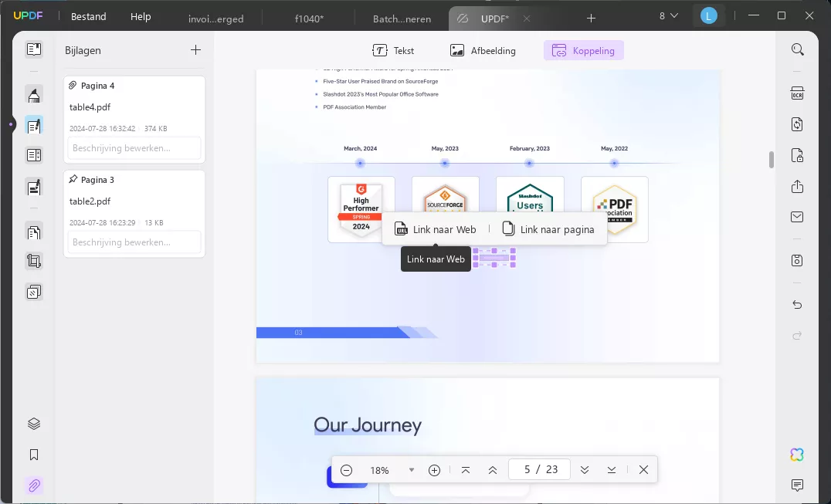Select the Edit PDF tool icon
831x504 pixels.
pos(34,126)
